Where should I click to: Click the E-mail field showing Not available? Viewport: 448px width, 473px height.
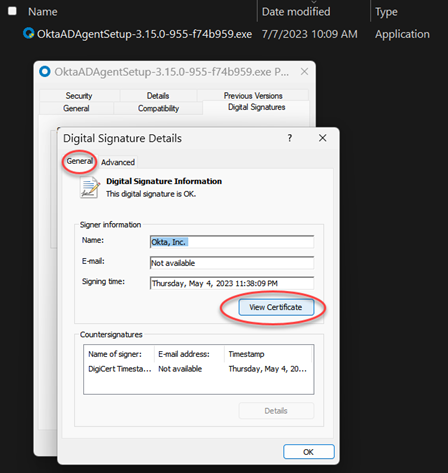(x=232, y=263)
